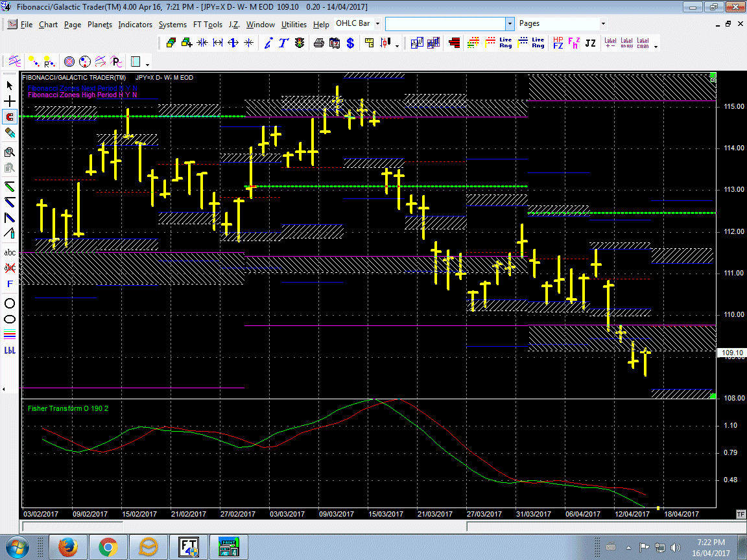Viewport: 747px width, 560px height.
Task: Toggle the Label on/off button
Action: (x=626, y=43)
